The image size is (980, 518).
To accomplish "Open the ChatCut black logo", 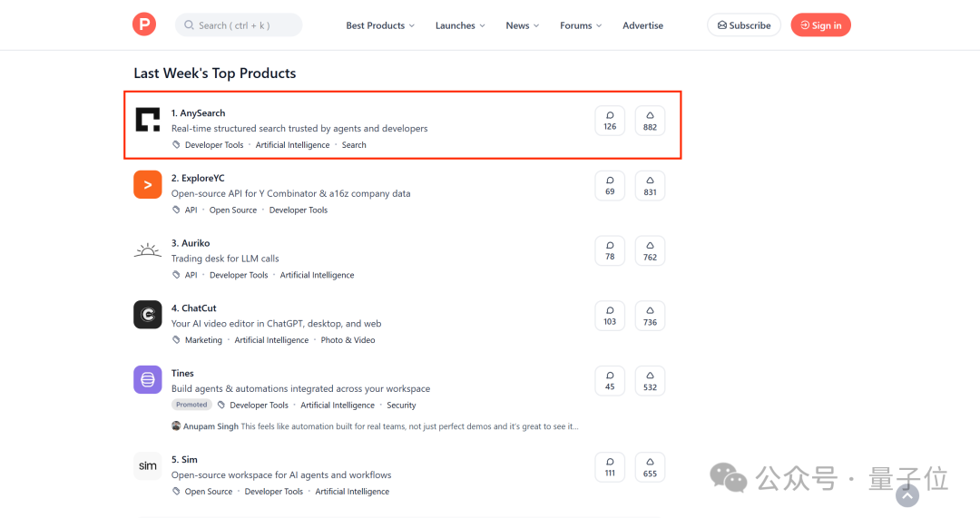I will tap(148, 314).
